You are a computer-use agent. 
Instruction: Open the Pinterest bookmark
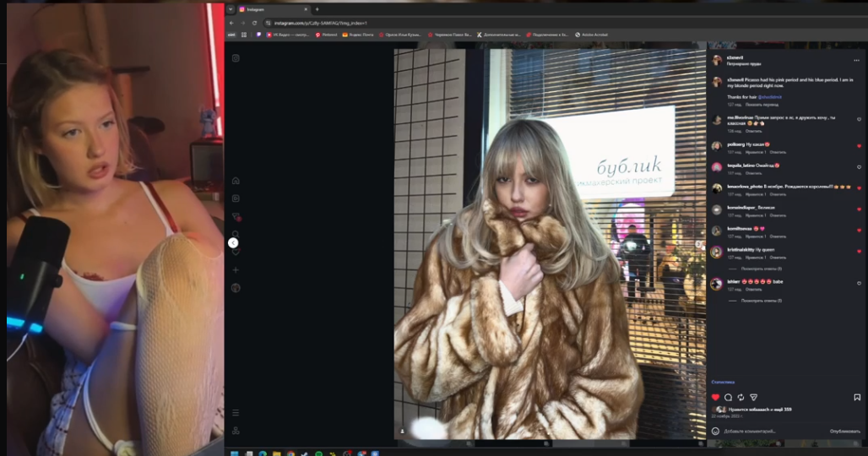(x=326, y=35)
